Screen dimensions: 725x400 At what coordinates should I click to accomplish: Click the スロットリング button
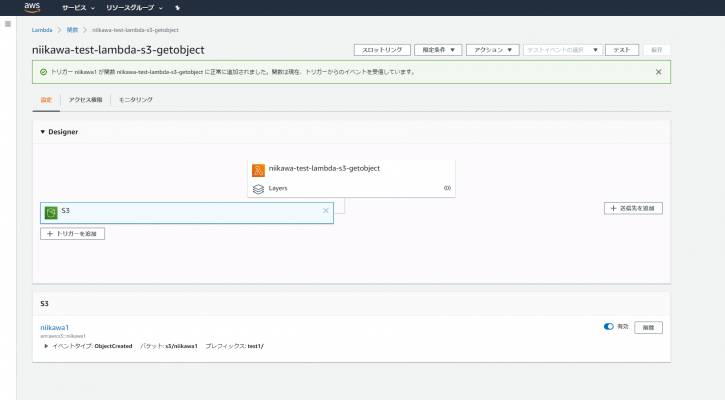(x=382, y=50)
